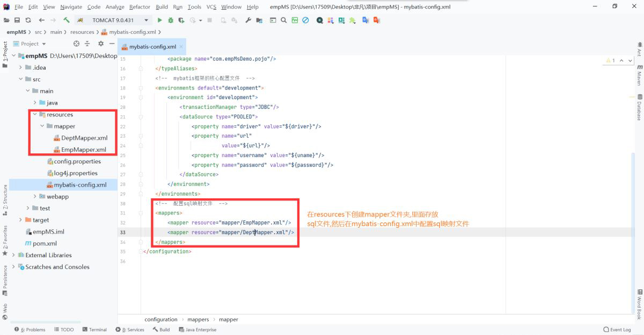
Task: Open the TOMCAT run configuration dropdown
Action: click(x=113, y=20)
